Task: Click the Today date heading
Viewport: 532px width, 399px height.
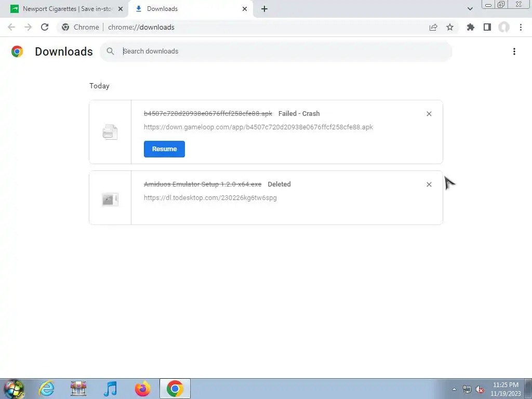Action: (x=99, y=86)
